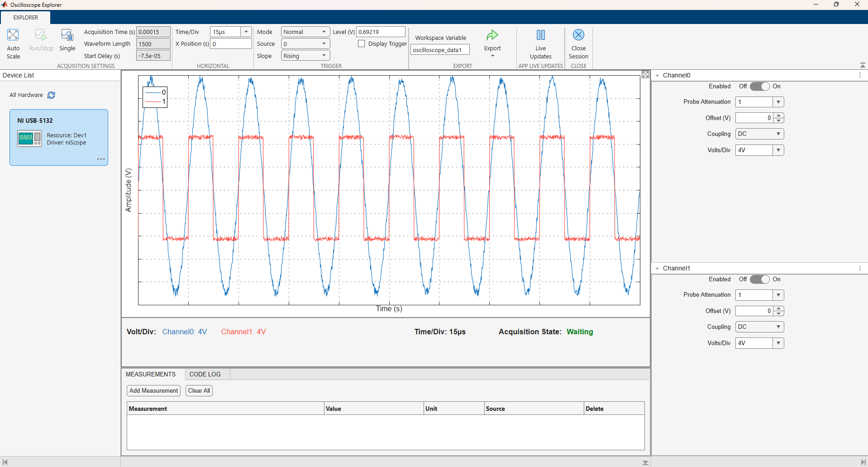Collapse the toolstrip with the arrow
The image size is (868, 467).
(x=863, y=65)
